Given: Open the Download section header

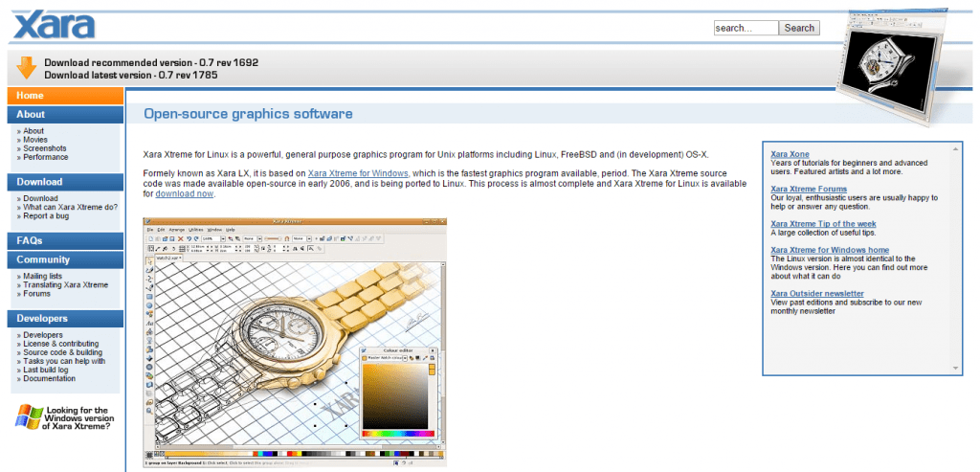Looking at the screenshot, I should click(x=66, y=182).
